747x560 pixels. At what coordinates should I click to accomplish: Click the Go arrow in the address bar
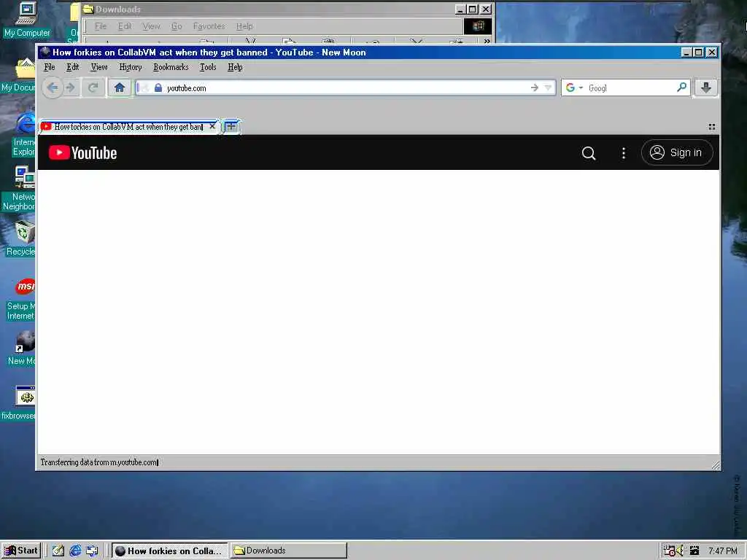pyautogui.click(x=535, y=87)
